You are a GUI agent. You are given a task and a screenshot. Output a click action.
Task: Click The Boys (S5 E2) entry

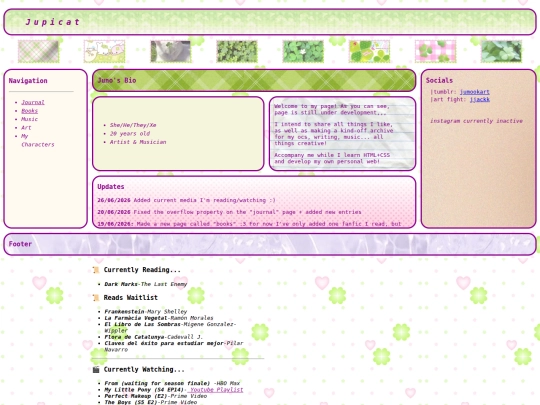coord(150,402)
